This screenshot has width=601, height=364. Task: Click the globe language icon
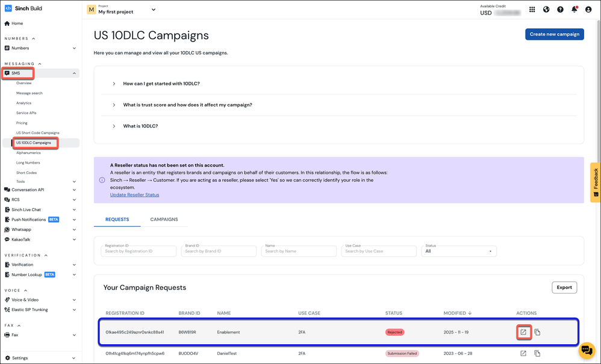coord(546,10)
